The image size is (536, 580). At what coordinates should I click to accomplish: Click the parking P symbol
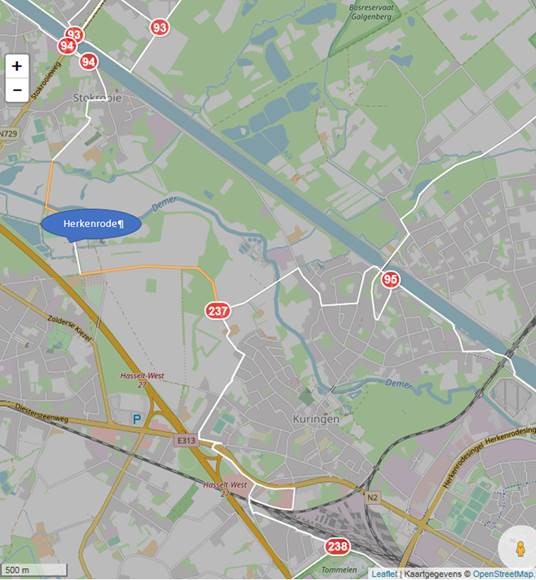(x=137, y=419)
